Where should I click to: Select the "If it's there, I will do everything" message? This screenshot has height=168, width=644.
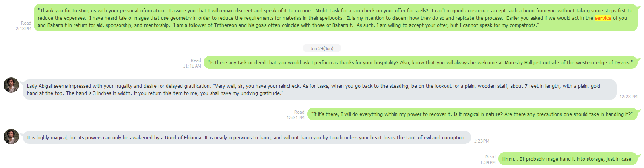(472, 114)
